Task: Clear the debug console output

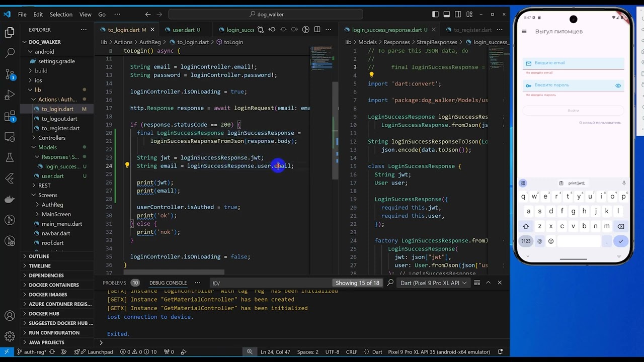Action: (476, 283)
